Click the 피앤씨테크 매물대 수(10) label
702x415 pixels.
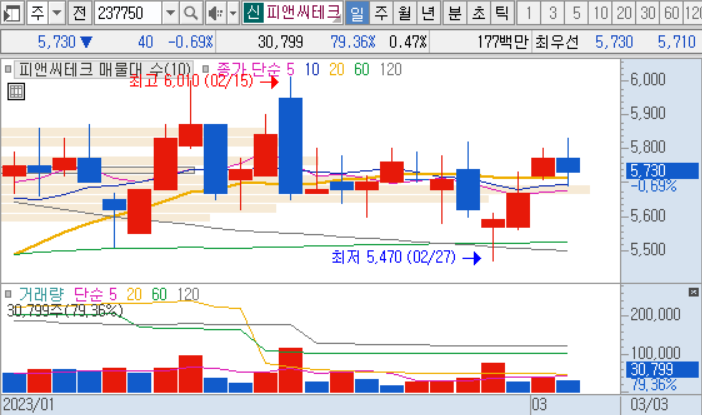pos(104,69)
